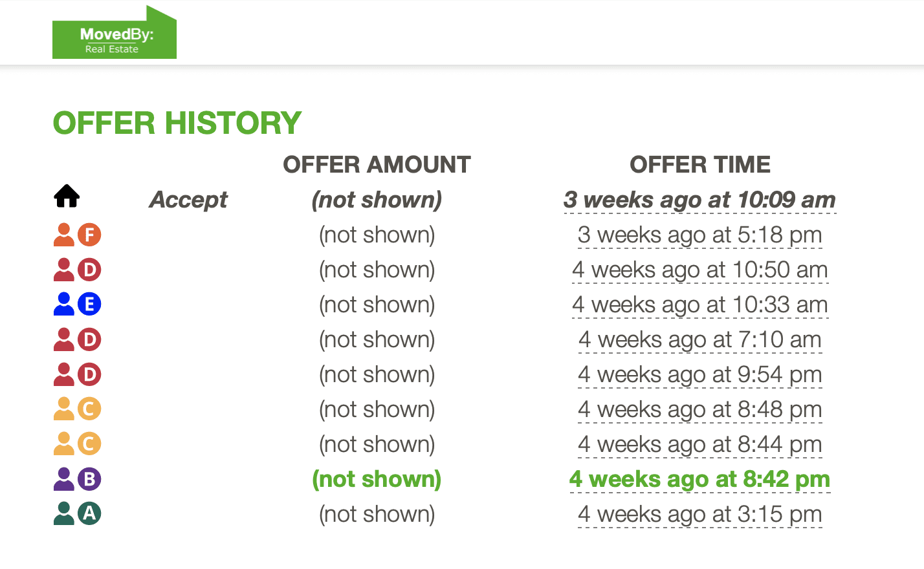Viewport: 924px width, 569px height.
Task: Select the orange bidder F icon
Action: coord(77,235)
